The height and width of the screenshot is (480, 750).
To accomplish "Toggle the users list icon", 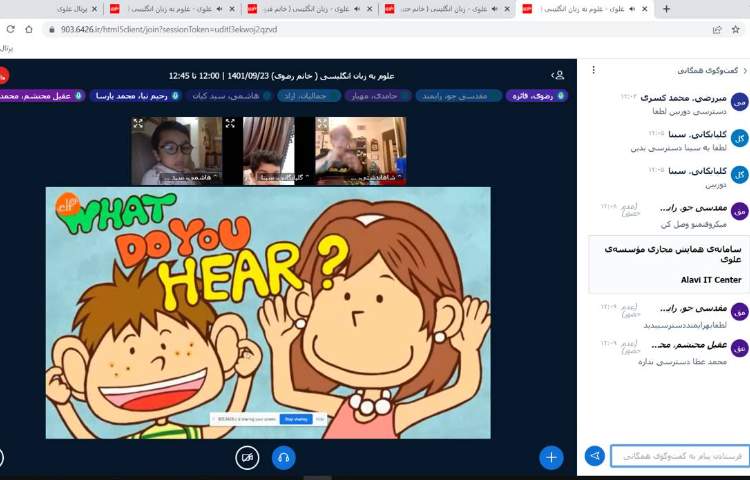I will (558, 75).
